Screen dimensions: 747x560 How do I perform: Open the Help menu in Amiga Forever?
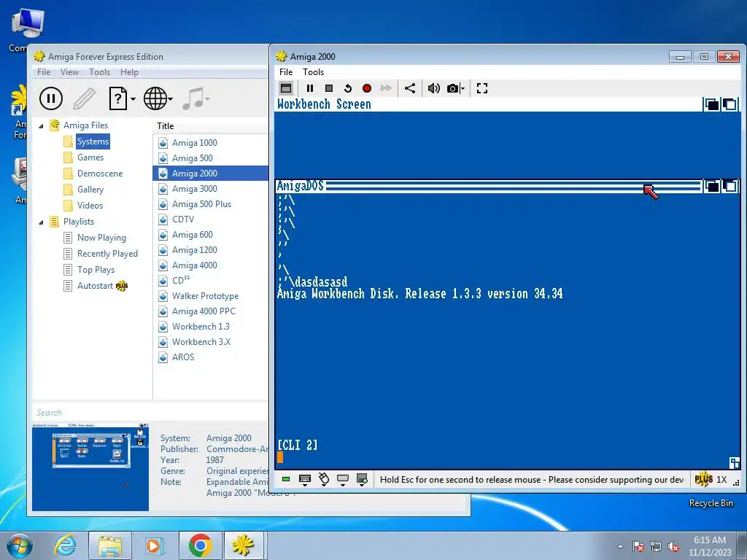point(129,72)
